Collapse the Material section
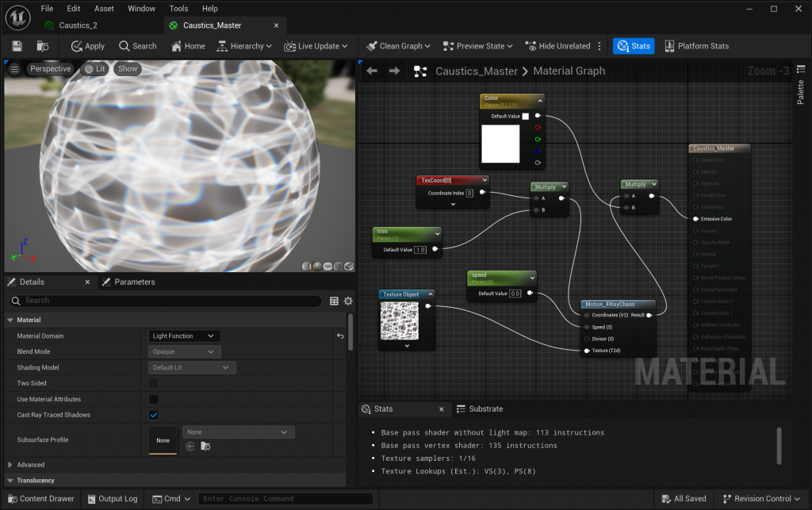The height and width of the screenshot is (510, 812). pyautogui.click(x=10, y=320)
